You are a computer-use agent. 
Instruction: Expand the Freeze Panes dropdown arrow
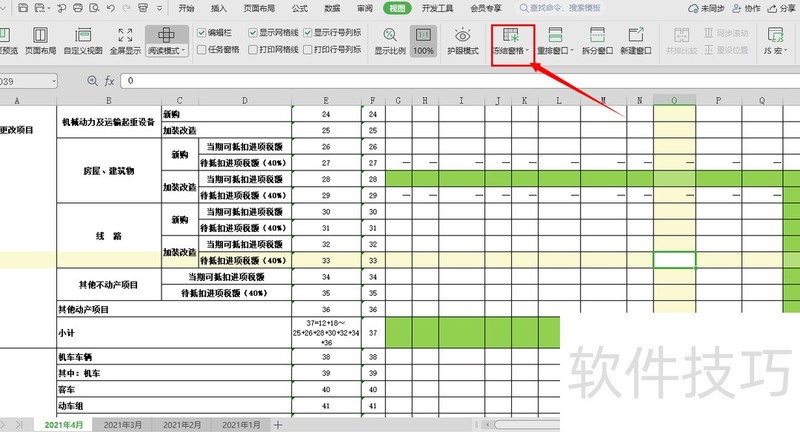[527, 50]
